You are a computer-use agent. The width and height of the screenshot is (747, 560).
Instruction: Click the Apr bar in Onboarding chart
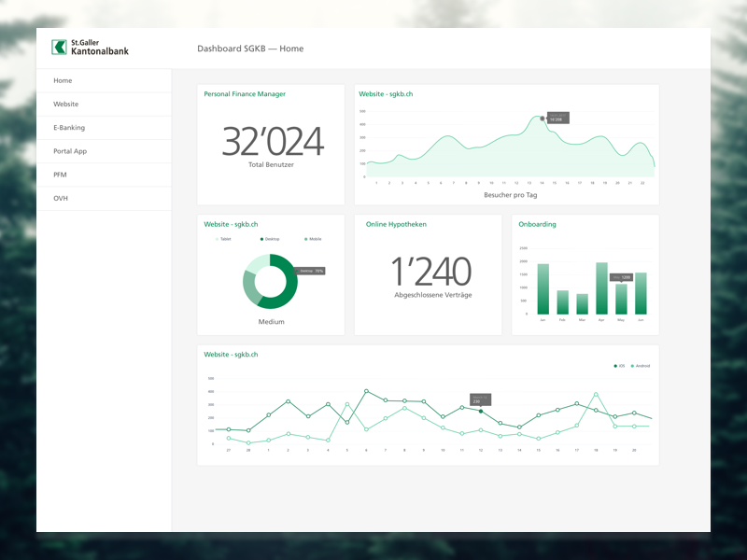point(601,288)
